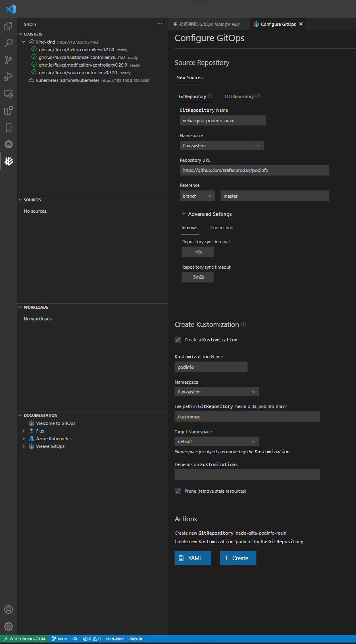
Task: Open errors and warnings status bar item
Action: (x=92, y=639)
